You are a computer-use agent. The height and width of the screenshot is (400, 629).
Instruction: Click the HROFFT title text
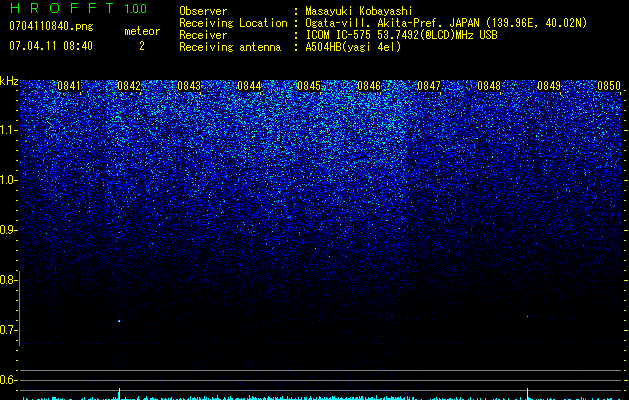tap(62, 8)
